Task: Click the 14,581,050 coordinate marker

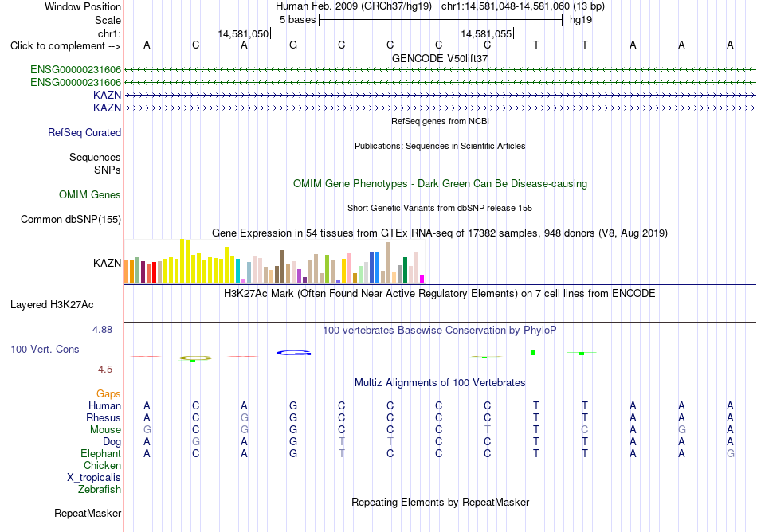Action: click(243, 33)
